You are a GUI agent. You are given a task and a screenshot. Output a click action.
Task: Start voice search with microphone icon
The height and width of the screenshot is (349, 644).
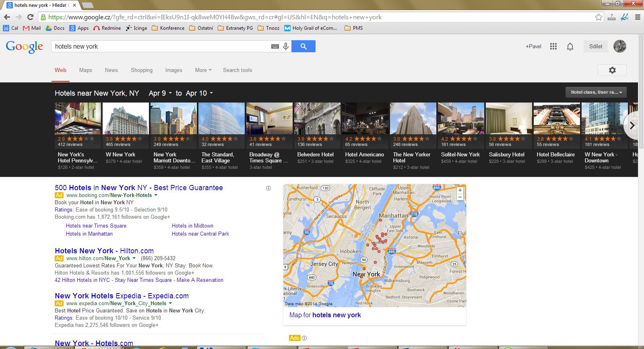point(286,47)
